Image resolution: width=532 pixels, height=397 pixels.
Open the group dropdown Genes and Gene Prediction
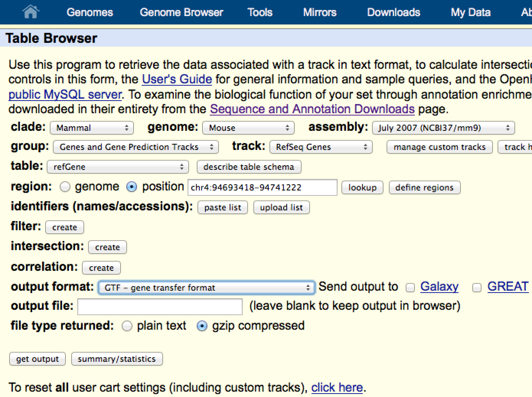point(136,147)
